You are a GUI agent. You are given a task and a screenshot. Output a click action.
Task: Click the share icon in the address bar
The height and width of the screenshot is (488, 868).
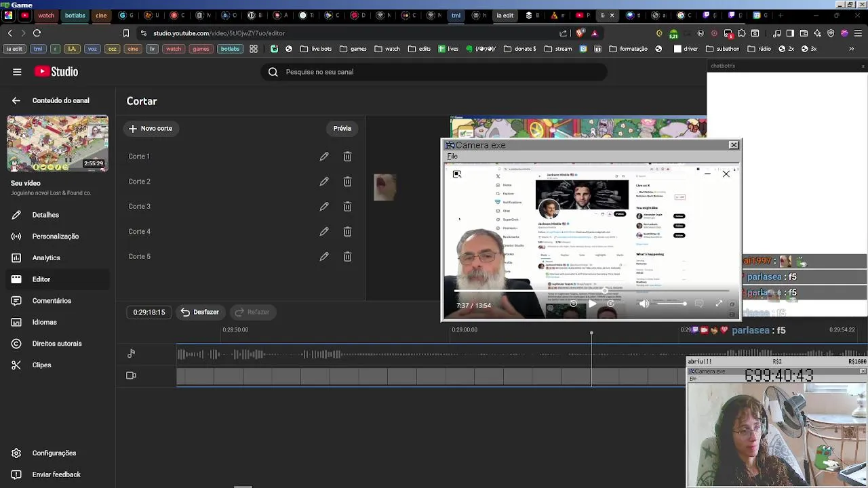pos(563,33)
